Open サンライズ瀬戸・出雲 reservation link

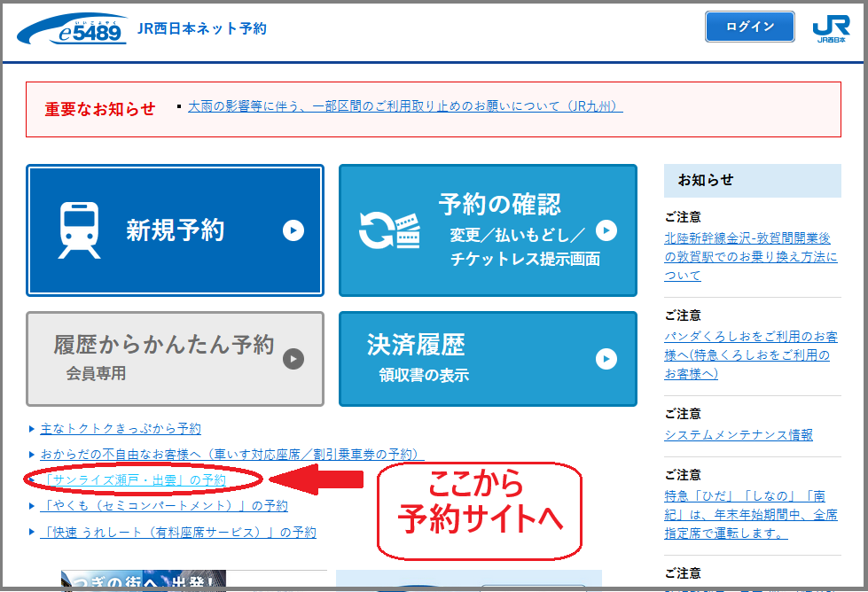point(133,480)
